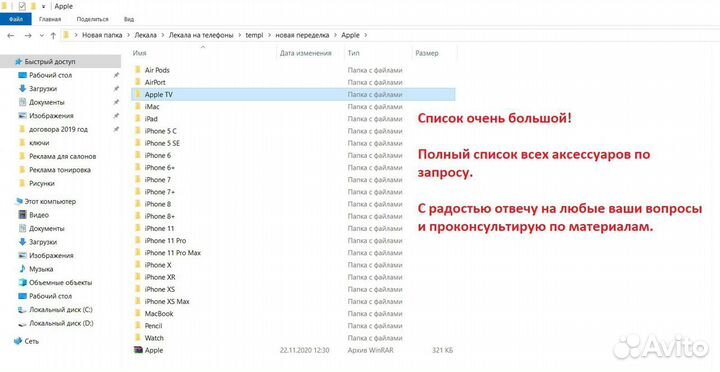720x372 pixels.
Task: Click the iPhone X folder icon
Action: tap(138, 265)
